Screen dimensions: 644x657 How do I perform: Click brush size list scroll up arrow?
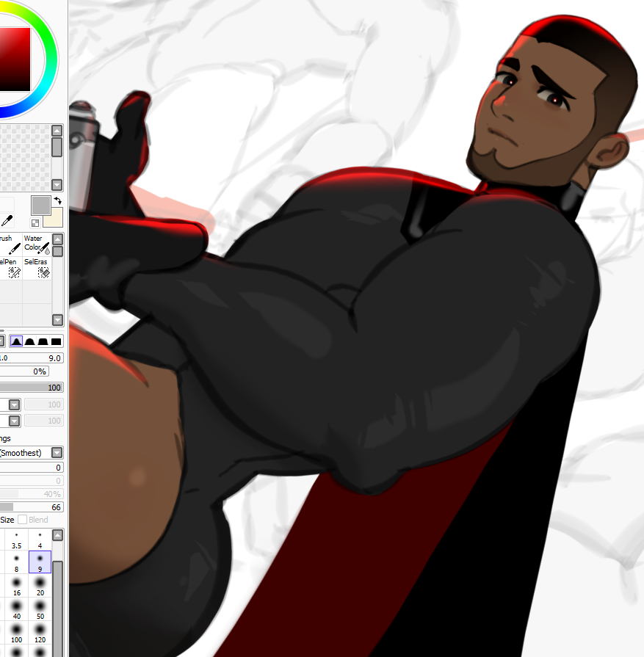(x=58, y=535)
